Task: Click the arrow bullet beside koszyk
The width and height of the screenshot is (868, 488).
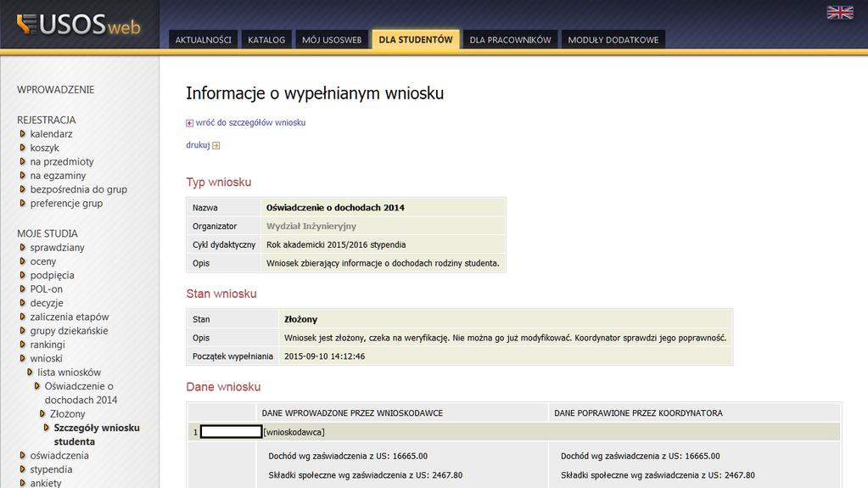Action: (23, 148)
